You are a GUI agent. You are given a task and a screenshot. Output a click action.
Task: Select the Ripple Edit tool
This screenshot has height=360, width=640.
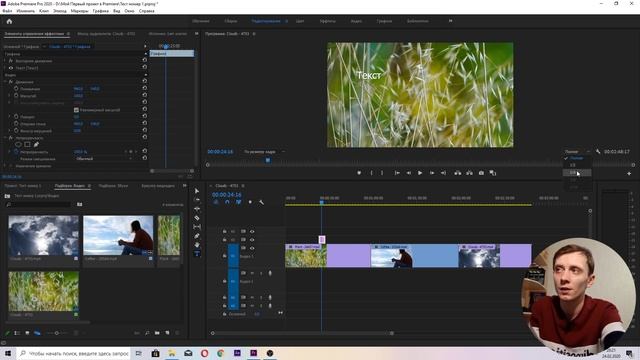tap(197, 209)
